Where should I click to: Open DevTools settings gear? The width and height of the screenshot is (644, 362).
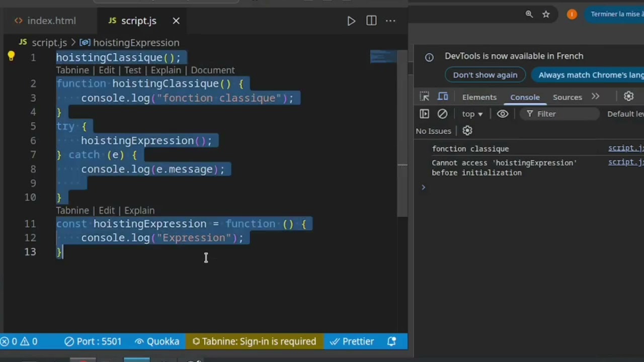click(628, 97)
